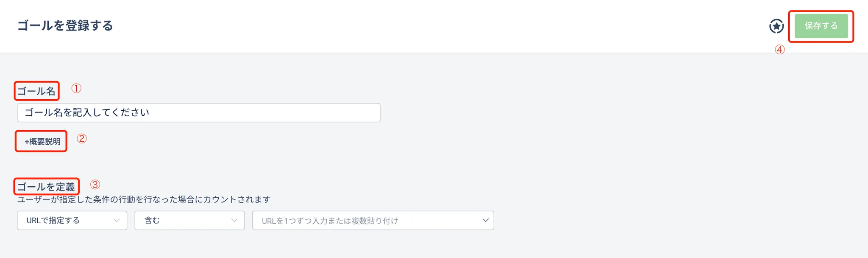
Task: Click the circled star icon beside Save
Action: (x=776, y=26)
